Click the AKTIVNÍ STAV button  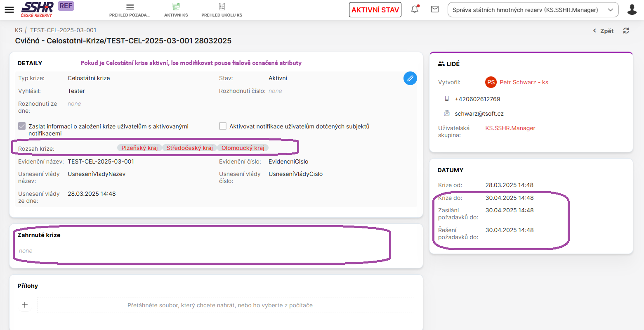(x=375, y=10)
